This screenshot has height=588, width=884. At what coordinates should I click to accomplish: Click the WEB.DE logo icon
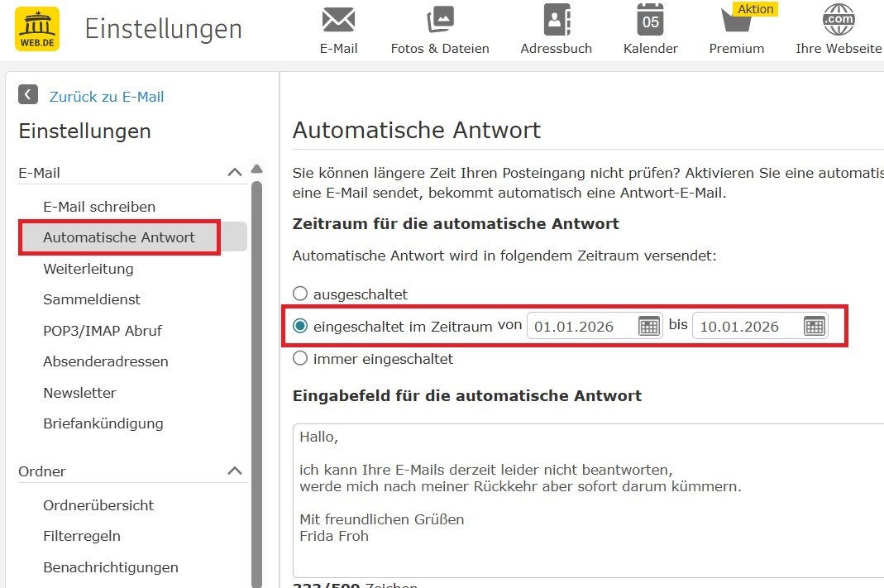click(x=36, y=29)
